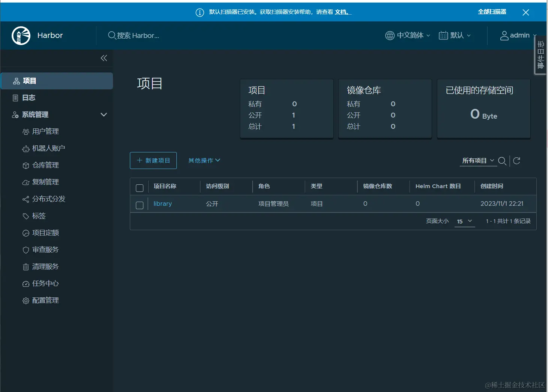The image size is (548, 392).
Task: Click the 搜索 Harbor search field
Action: point(138,36)
